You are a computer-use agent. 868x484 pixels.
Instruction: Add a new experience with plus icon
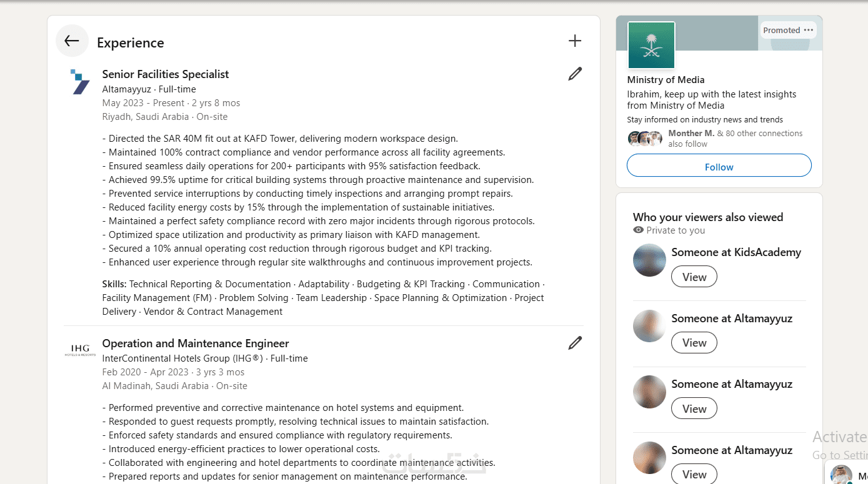(x=575, y=41)
